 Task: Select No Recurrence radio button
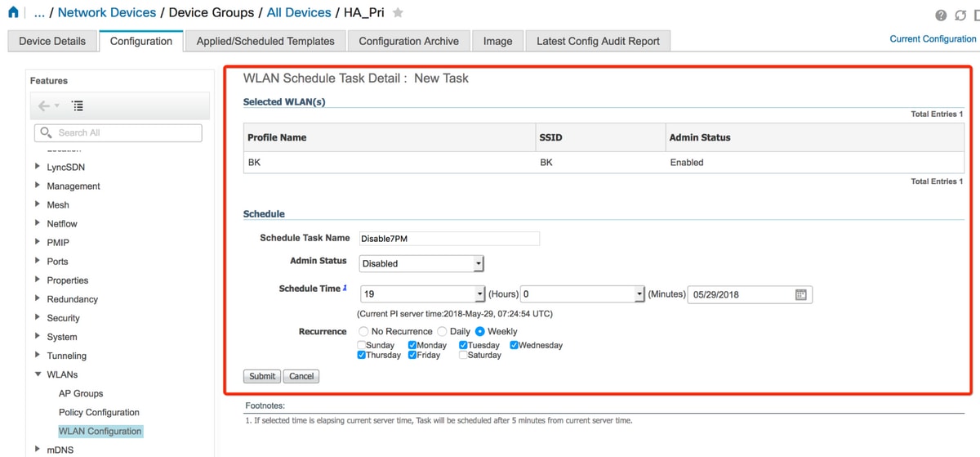tap(363, 331)
